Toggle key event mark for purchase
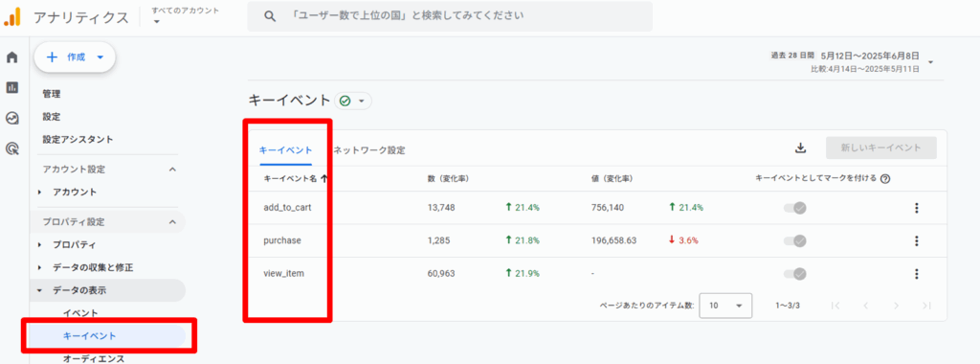The height and width of the screenshot is (364, 980). coord(795,240)
